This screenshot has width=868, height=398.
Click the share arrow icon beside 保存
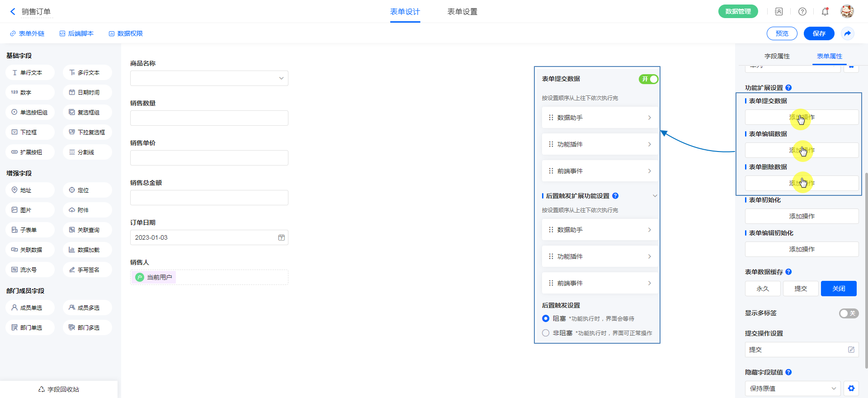point(848,33)
